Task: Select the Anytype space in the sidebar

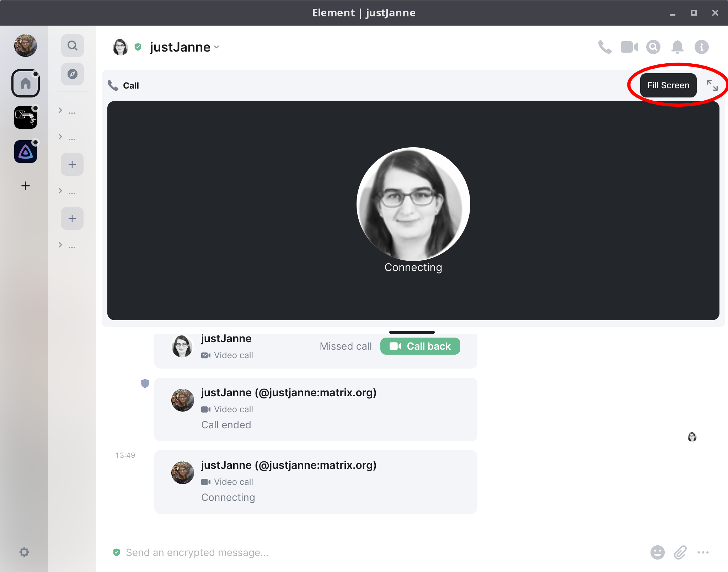Action: (26, 151)
